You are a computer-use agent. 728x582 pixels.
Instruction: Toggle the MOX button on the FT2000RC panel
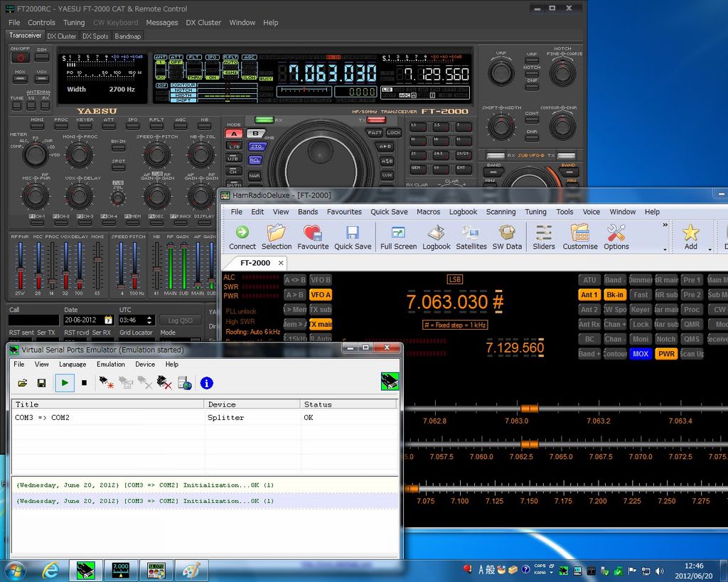click(20, 79)
